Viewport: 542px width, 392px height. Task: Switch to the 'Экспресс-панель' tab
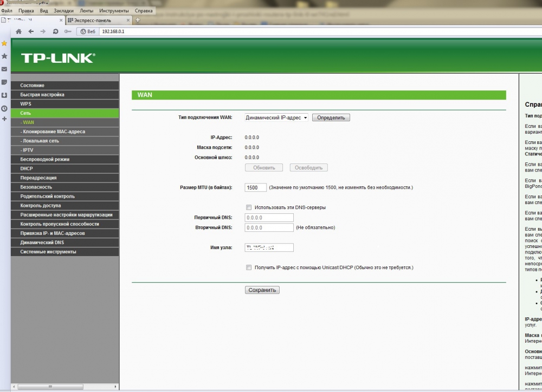98,20
